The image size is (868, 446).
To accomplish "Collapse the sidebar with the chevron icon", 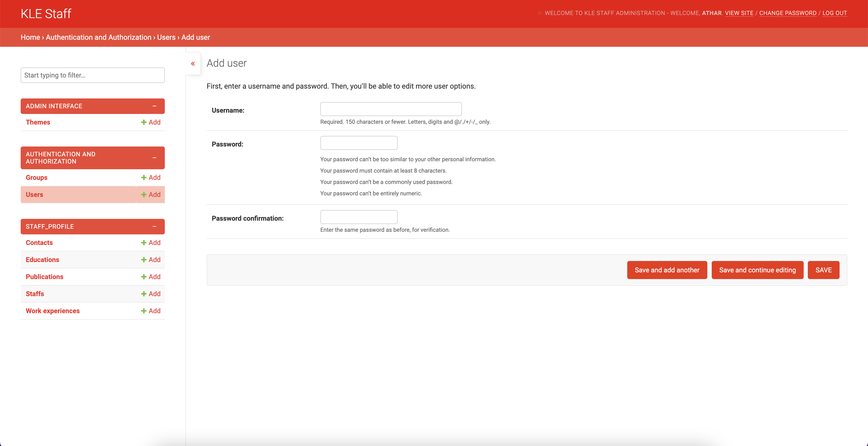I will click(x=193, y=63).
